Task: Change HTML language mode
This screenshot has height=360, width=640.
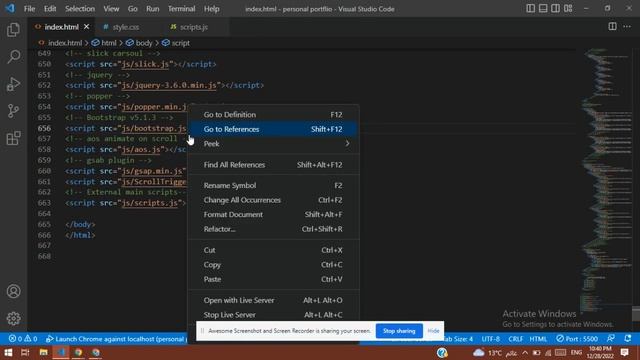Action: (x=538, y=339)
